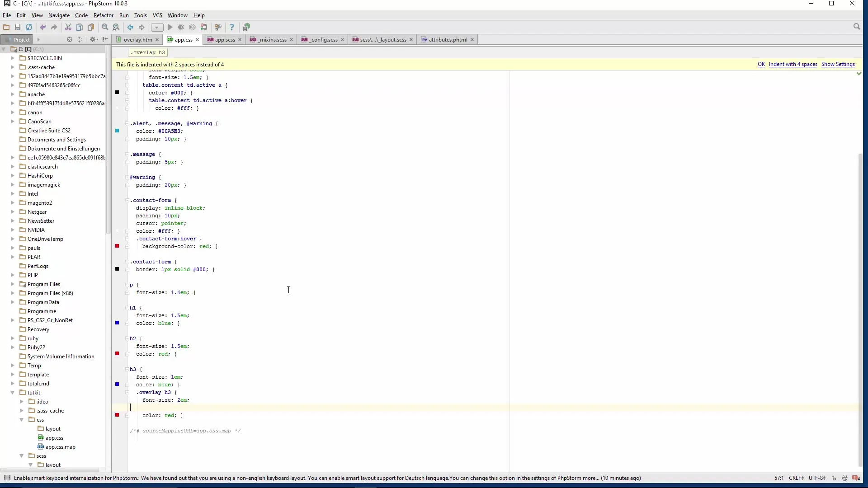Open the UTF-8 encoding selector
868x488 pixels.
817,478
